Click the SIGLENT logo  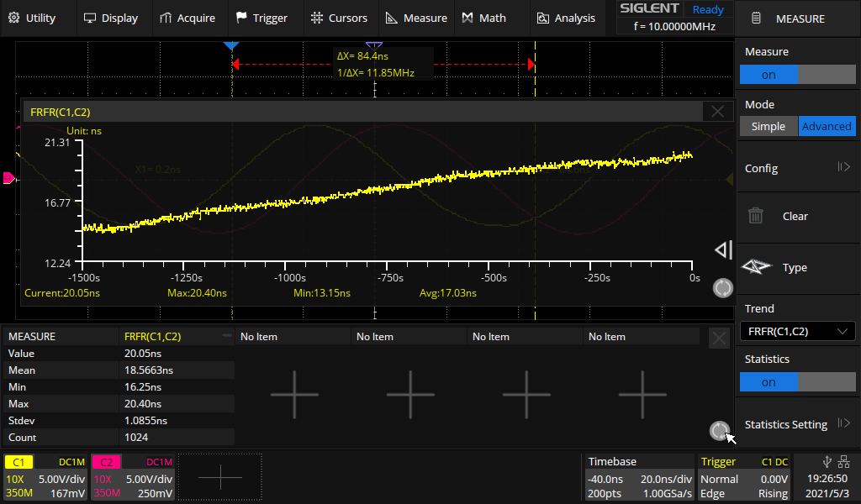[650, 8]
